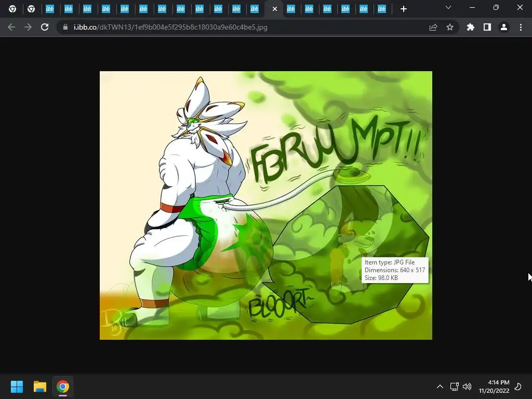The image size is (532, 399).
Task: View site information lock icon
Action: tap(65, 27)
